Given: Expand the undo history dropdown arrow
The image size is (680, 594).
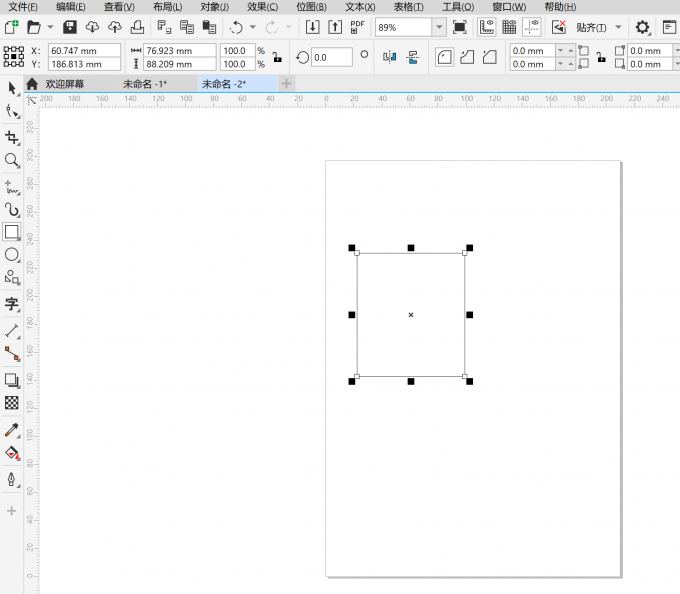Looking at the screenshot, I should (x=252, y=27).
